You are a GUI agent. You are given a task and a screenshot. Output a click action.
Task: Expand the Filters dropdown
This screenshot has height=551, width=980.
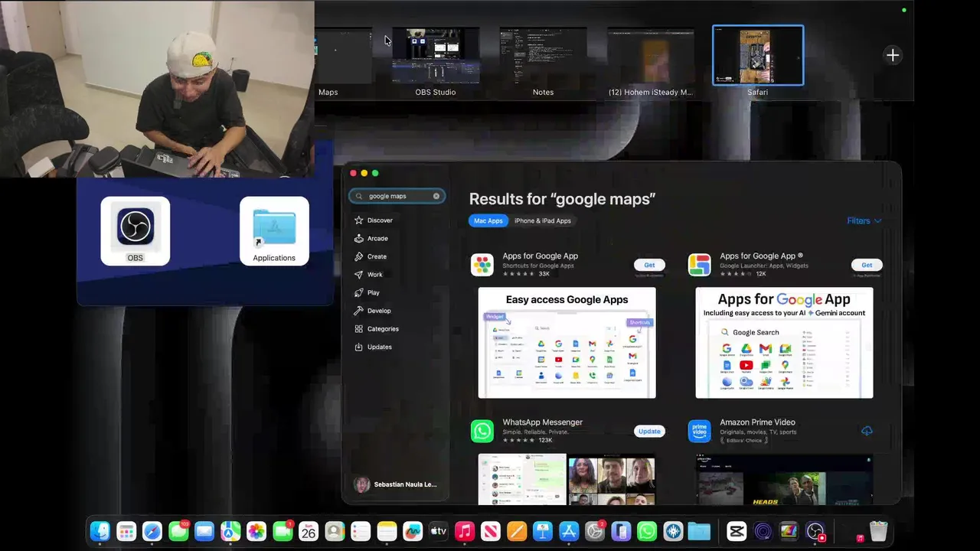pos(864,220)
